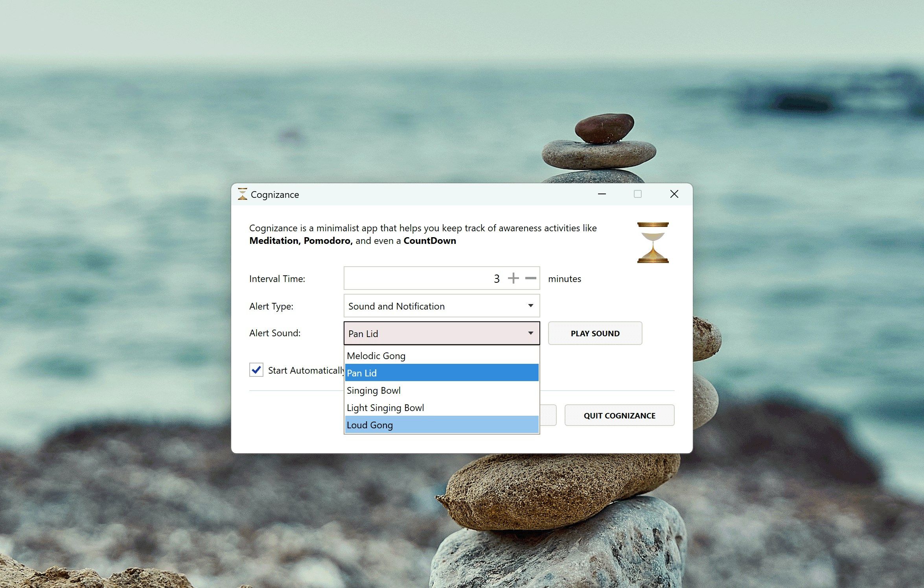
Task: Click the maximize button of Cognizance window
Action: point(638,194)
